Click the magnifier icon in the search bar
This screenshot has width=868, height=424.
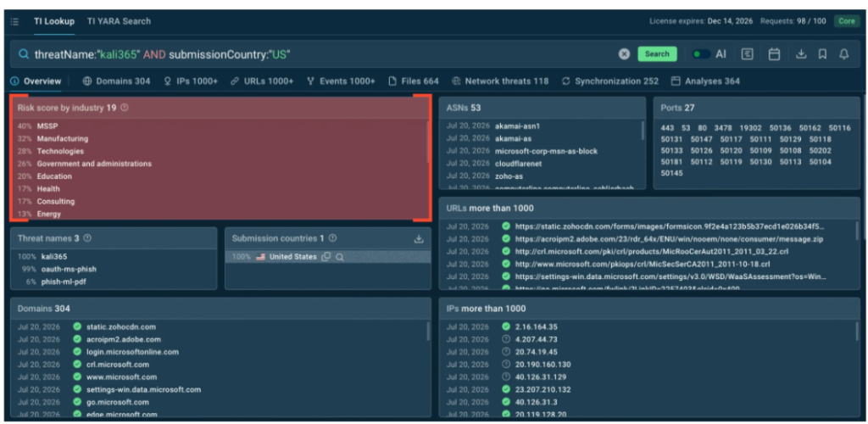click(x=23, y=54)
